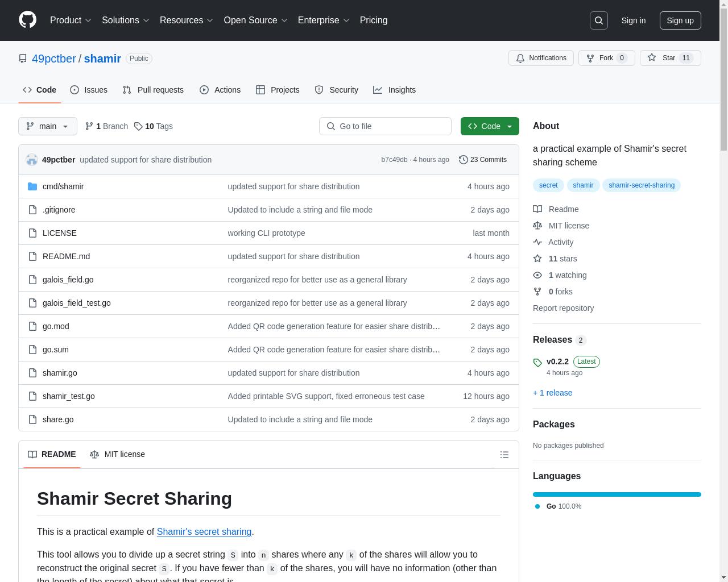
Task: Click the notifications bell icon
Action: pyautogui.click(x=520, y=58)
